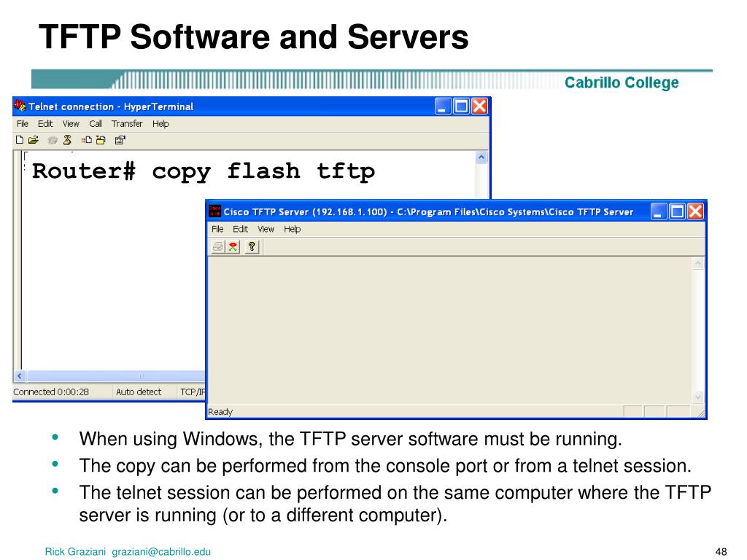Open File menu in Cisco TFTP Server
Image resolution: width=747 pixels, height=560 pixels.
[217, 229]
